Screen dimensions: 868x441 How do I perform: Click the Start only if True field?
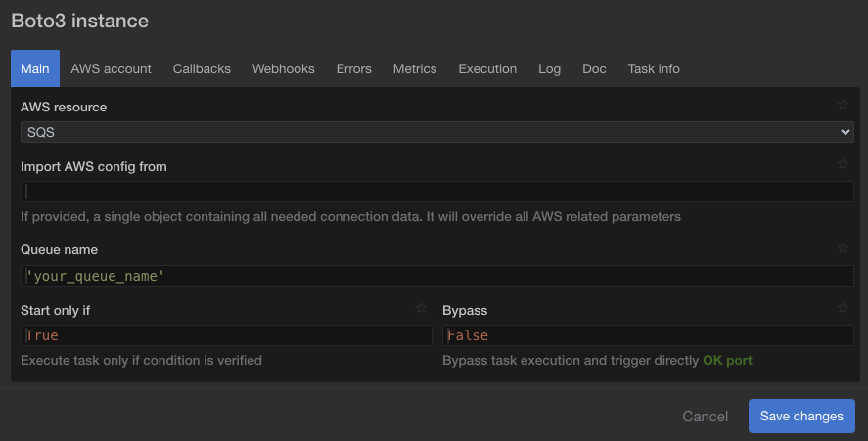[226, 335]
